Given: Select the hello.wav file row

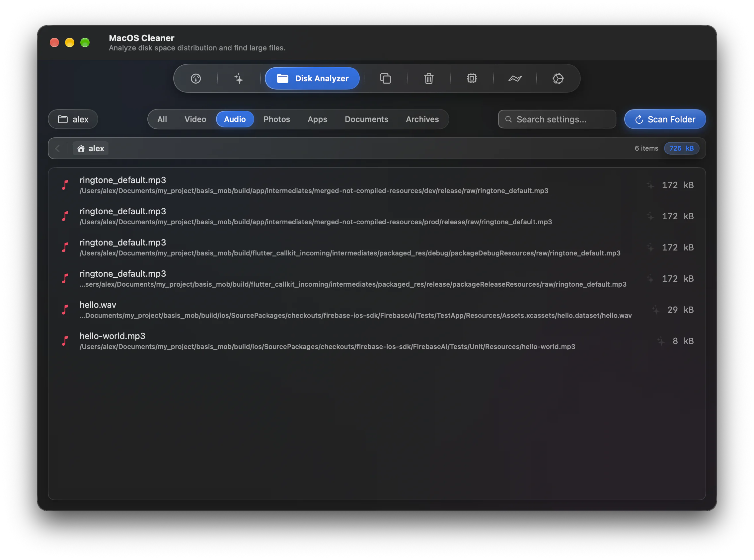Looking at the screenshot, I should (377, 310).
